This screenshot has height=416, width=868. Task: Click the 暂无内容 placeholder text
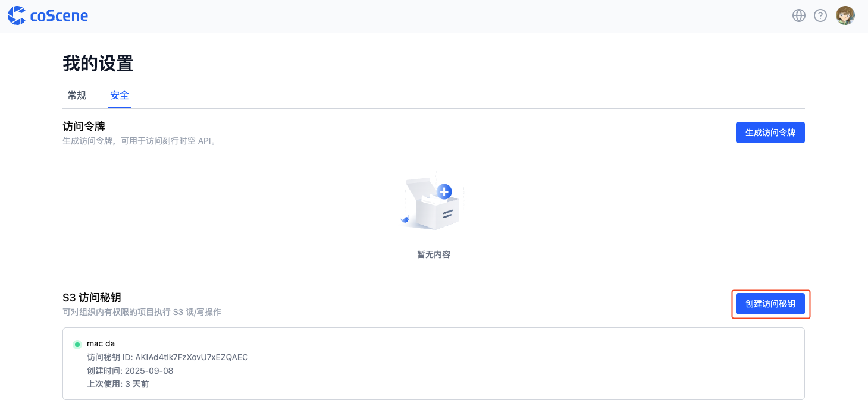[x=434, y=254]
